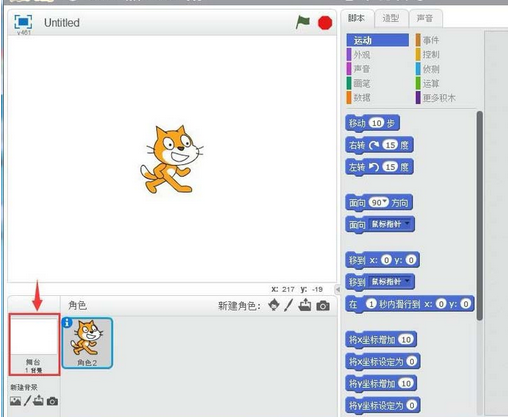Select the 舞台 stage thumbnail
This screenshot has height=417, width=508.
point(34,344)
